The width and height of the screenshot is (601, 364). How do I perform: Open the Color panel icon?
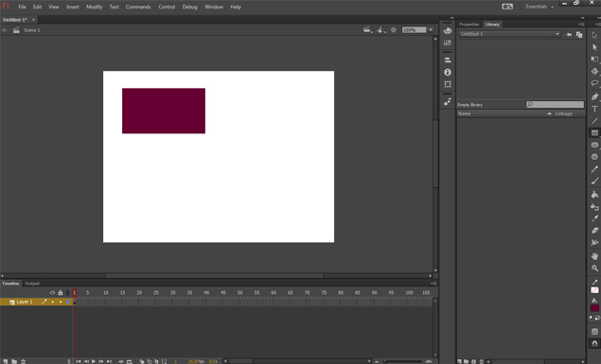448,30
